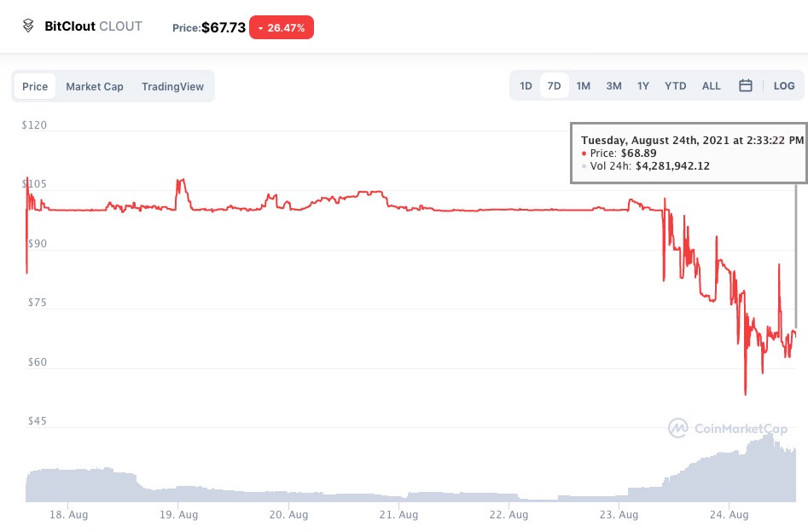This screenshot has height=532, width=808.
Task: Show ALL time price history
Action: 711,86
